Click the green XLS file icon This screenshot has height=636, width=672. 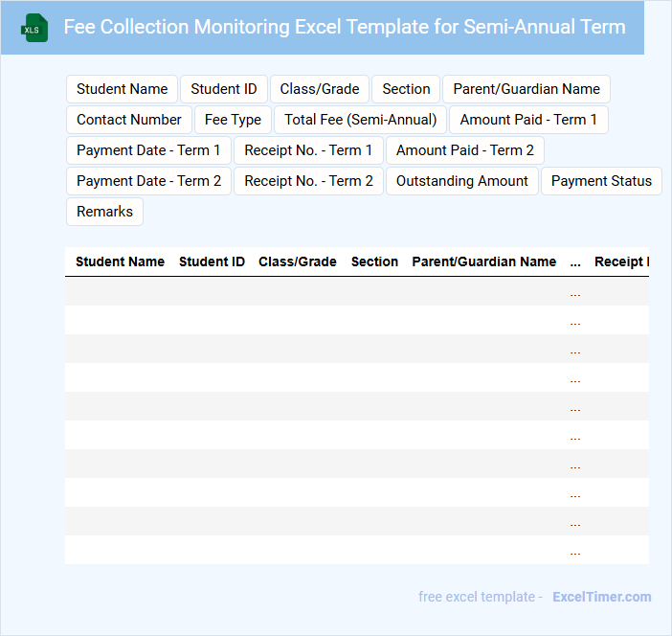click(34, 28)
